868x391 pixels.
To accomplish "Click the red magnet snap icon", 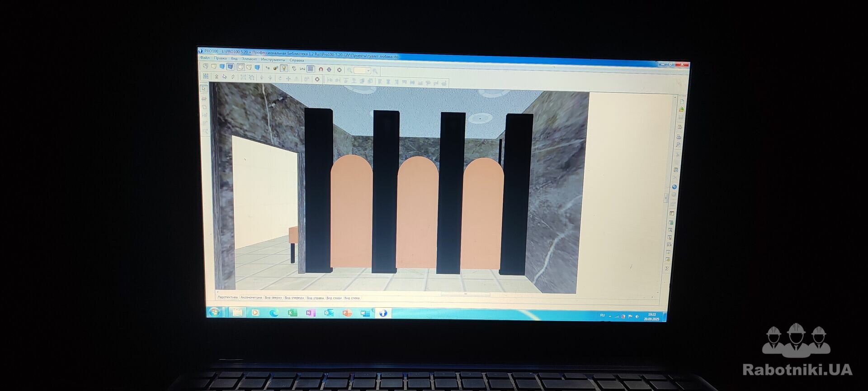I will click(321, 70).
